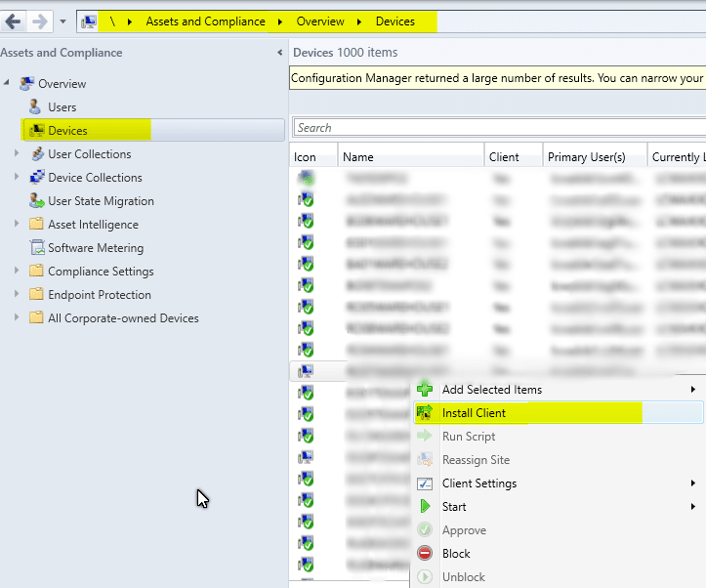Screen dimensions: 706x588
Task: Choose Unblock in the context menu
Action: pos(463,576)
